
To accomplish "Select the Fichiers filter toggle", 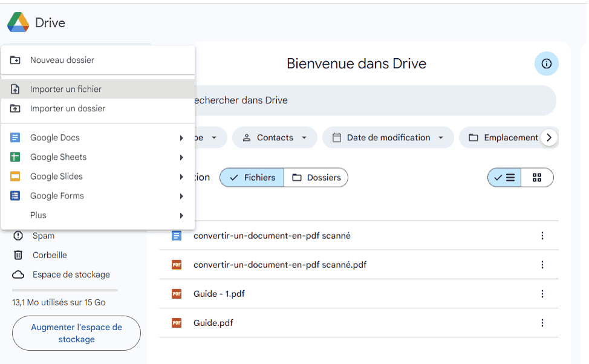I will 252,177.
